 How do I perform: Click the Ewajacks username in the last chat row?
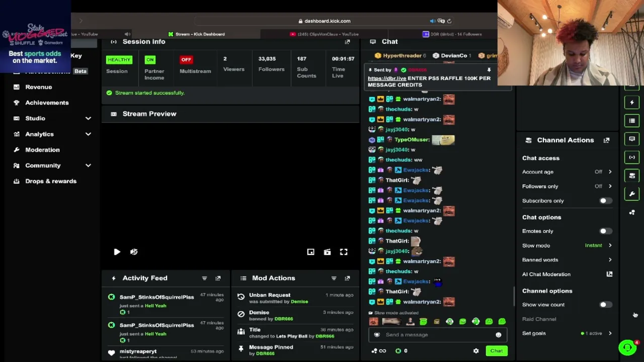[416, 282]
